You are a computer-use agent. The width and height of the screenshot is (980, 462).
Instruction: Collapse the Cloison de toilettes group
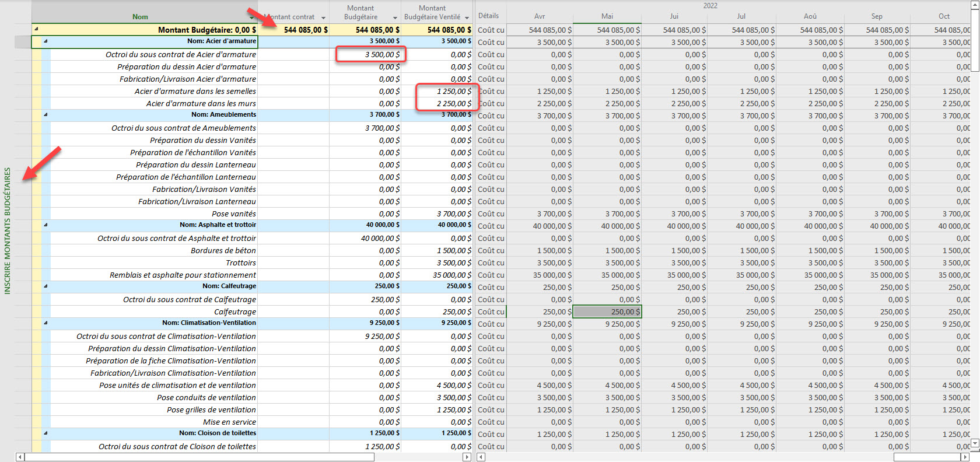(45, 433)
